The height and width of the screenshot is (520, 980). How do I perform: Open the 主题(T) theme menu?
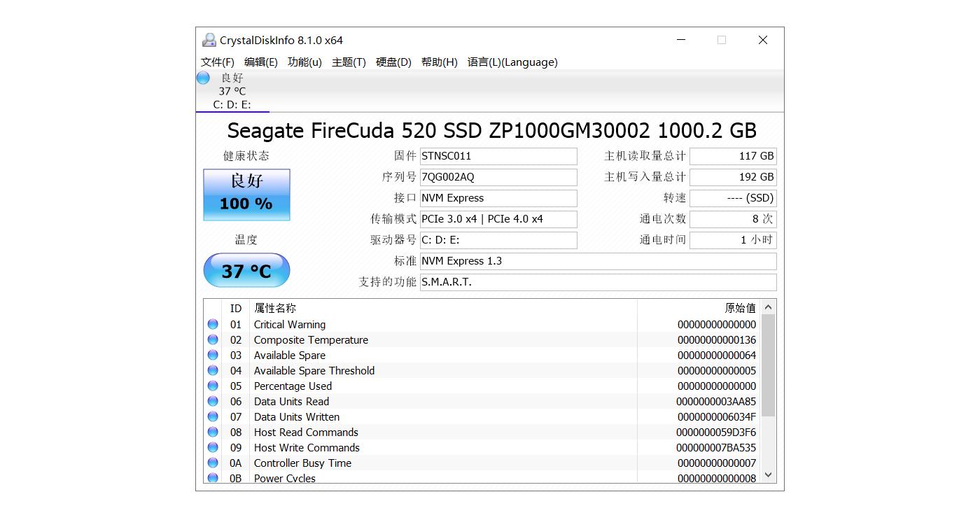coord(349,62)
